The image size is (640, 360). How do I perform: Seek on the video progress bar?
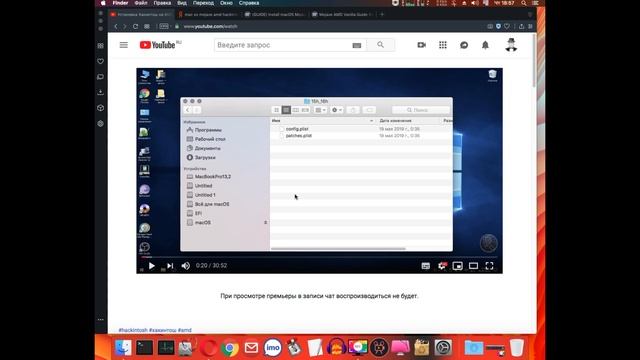(319, 257)
